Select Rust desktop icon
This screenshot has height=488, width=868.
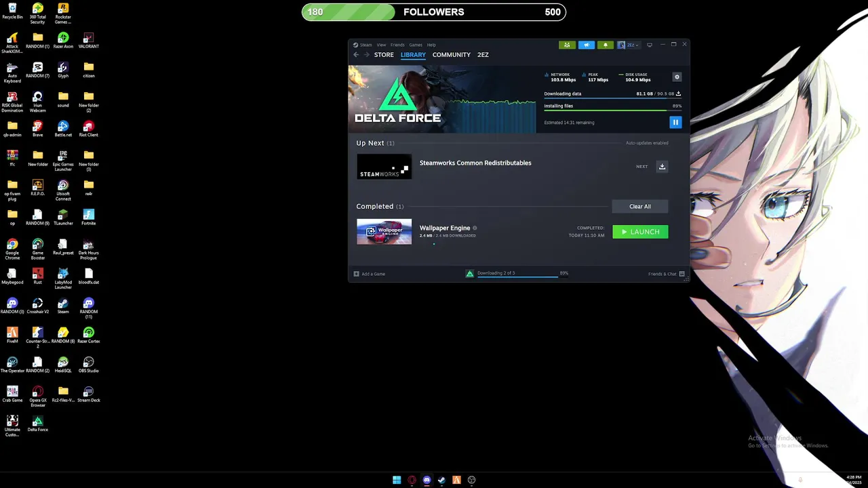pyautogui.click(x=37, y=276)
